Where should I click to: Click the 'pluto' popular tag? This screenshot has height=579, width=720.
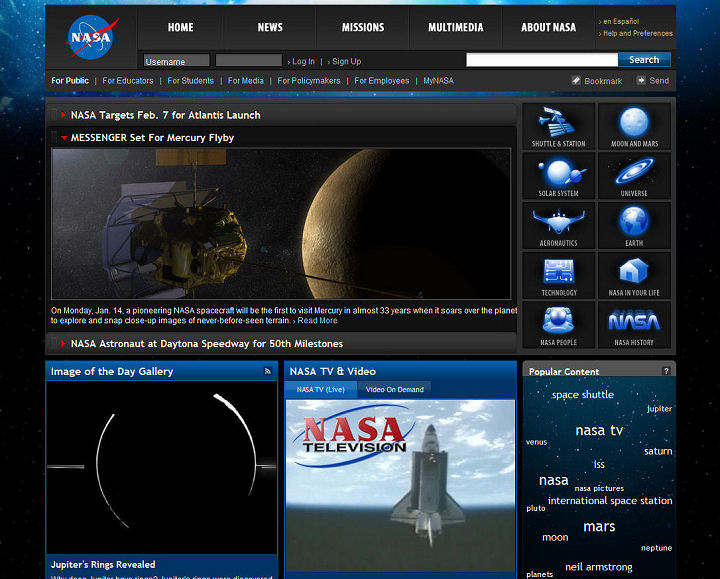[x=536, y=509]
